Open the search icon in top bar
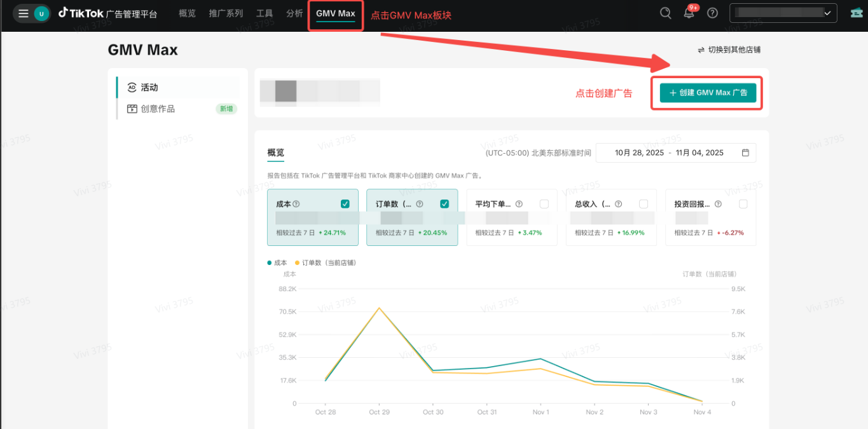The width and height of the screenshot is (868, 429). tap(665, 12)
